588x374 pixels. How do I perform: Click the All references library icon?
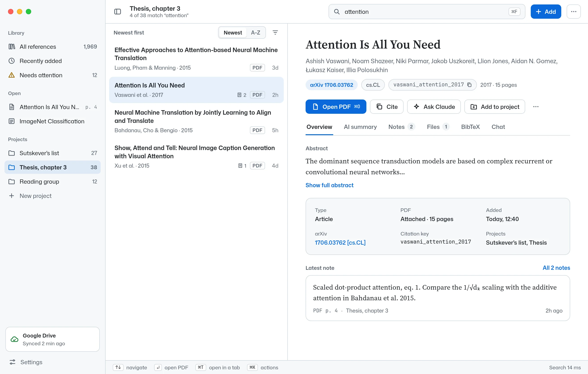(12, 46)
